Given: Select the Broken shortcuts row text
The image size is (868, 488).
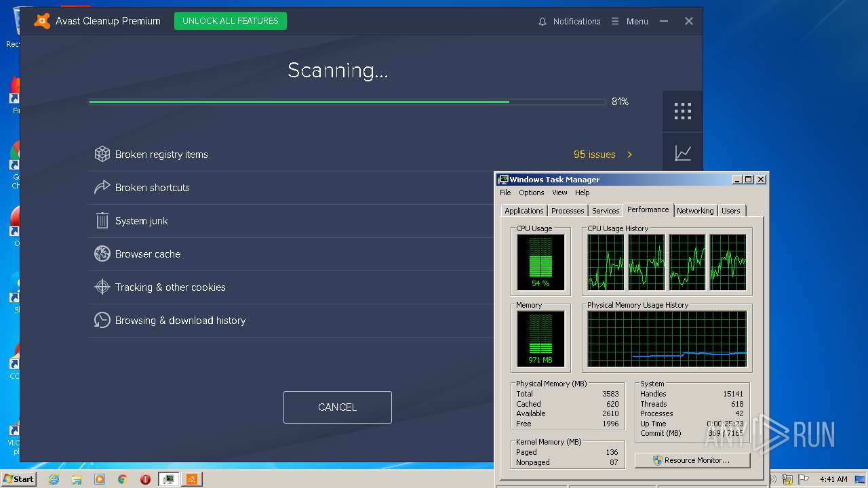Looking at the screenshot, I should pos(153,188).
